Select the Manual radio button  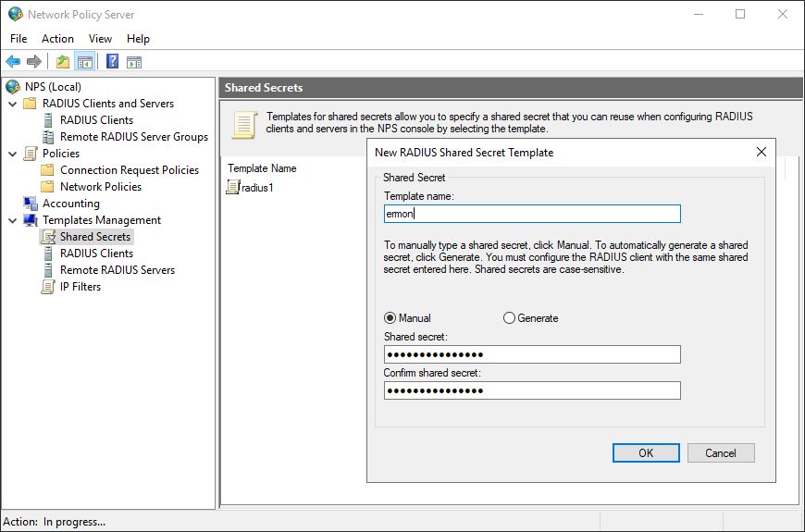coord(390,318)
